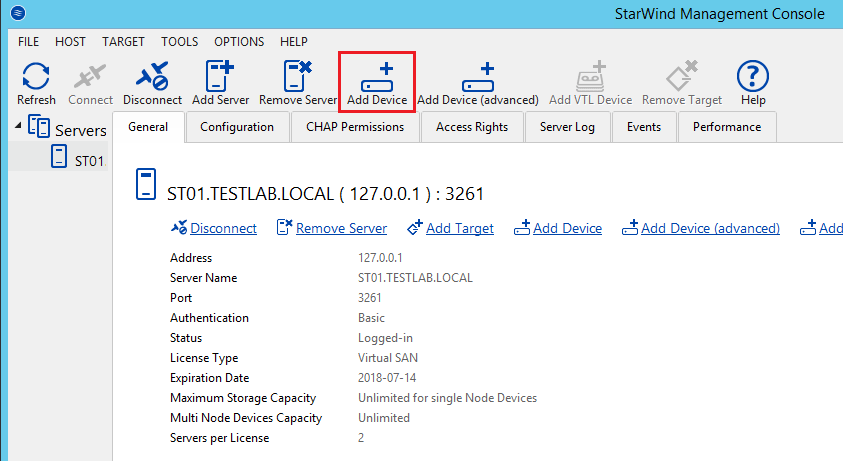
Task: Click 'Unlimited for single Node Devices' value
Action: 447,398
